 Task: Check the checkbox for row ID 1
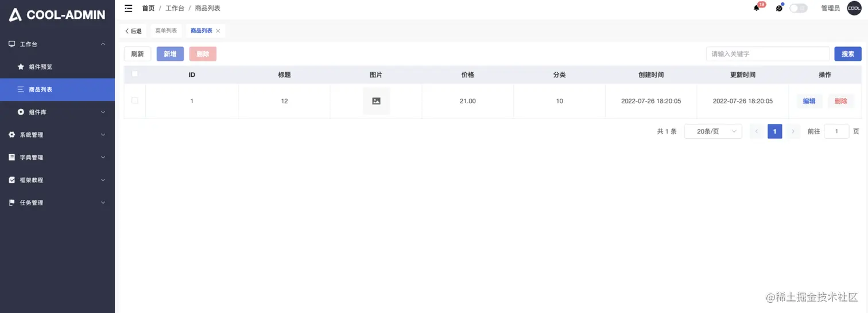[x=135, y=100]
